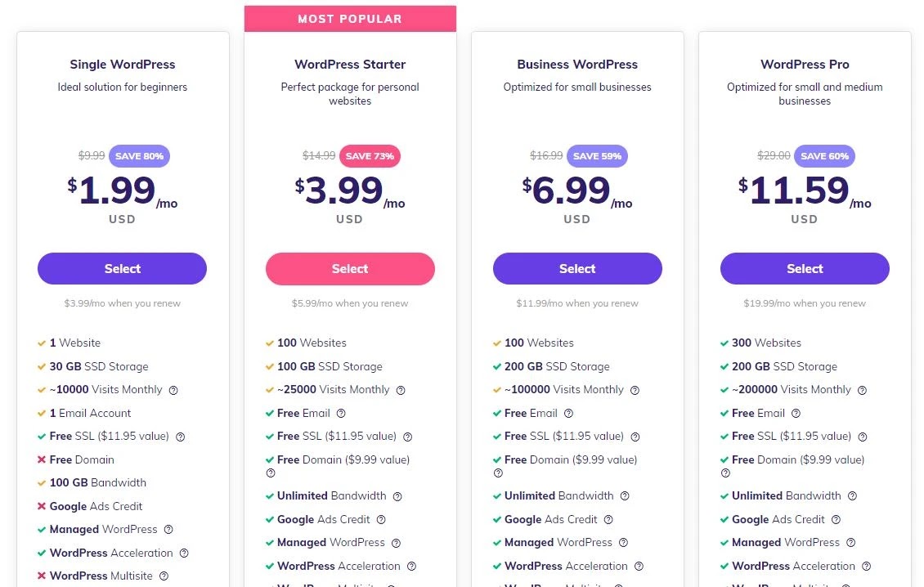Select the WordPress Starter plan
This screenshot has height=587, width=924.
(x=350, y=269)
